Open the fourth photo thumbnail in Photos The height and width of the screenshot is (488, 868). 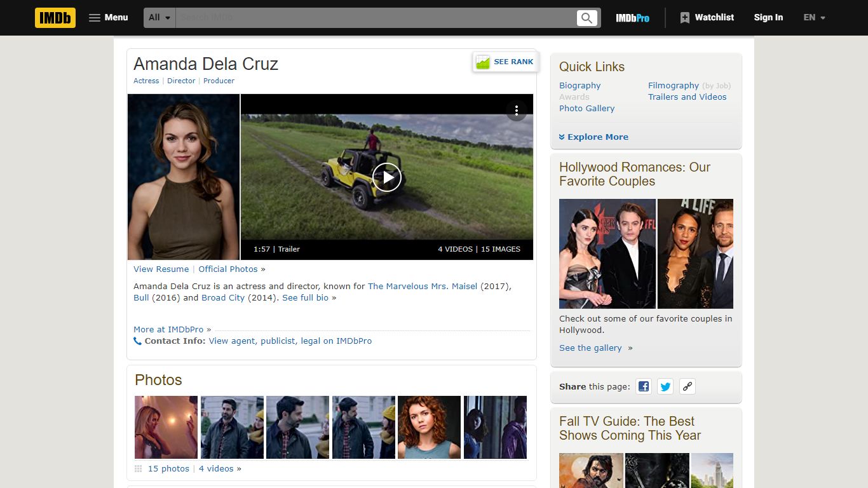[x=363, y=427]
